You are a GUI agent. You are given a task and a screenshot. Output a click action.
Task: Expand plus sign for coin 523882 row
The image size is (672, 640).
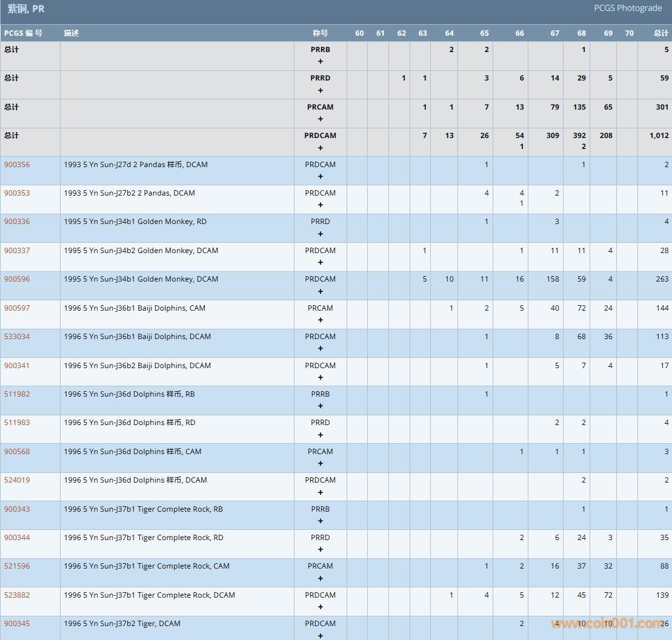coord(321,607)
